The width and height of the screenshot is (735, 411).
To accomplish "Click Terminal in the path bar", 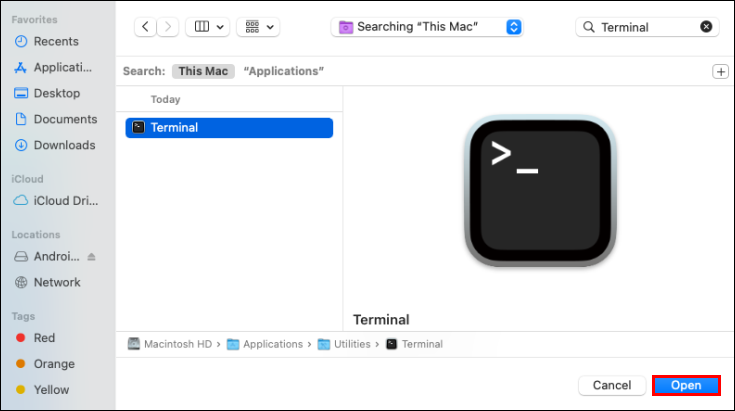I will 414,344.
